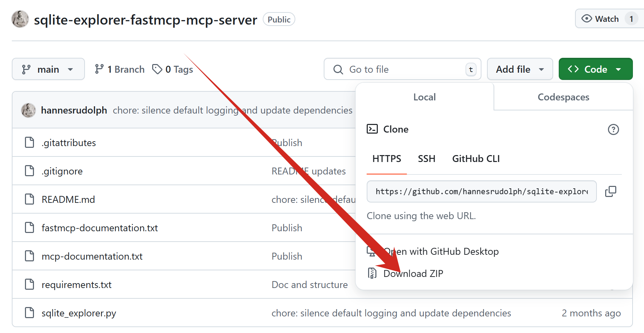Image resolution: width=644 pixels, height=333 pixels.
Task: Copy the HTTPS clone URL to clipboard
Action: point(611,191)
